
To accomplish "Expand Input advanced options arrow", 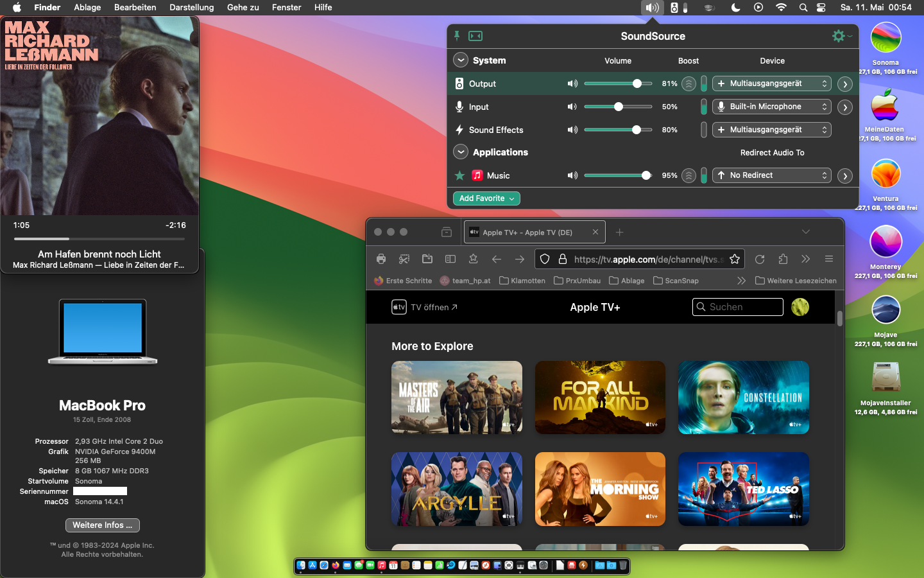I will tap(845, 107).
